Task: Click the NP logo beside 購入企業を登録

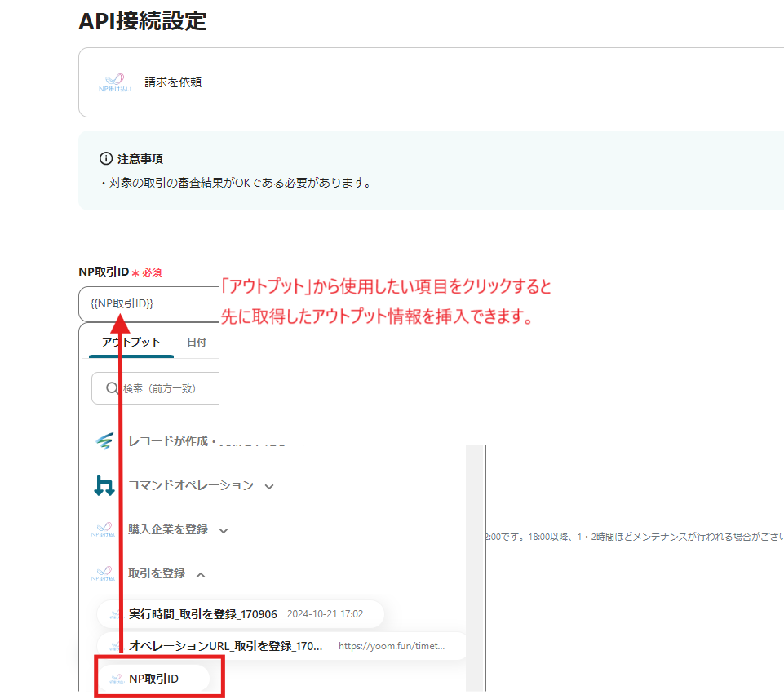Action: [104, 530]
